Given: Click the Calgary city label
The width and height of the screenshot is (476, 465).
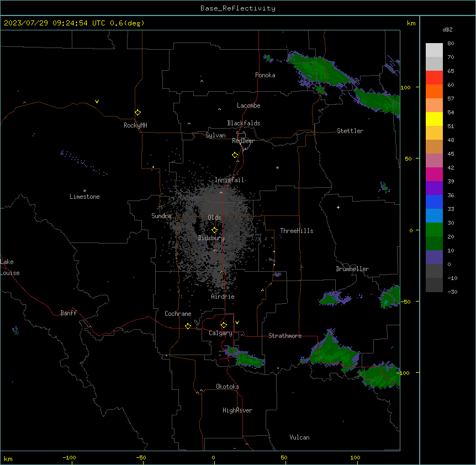Looking at the screenshot, I should click(220, 333).
